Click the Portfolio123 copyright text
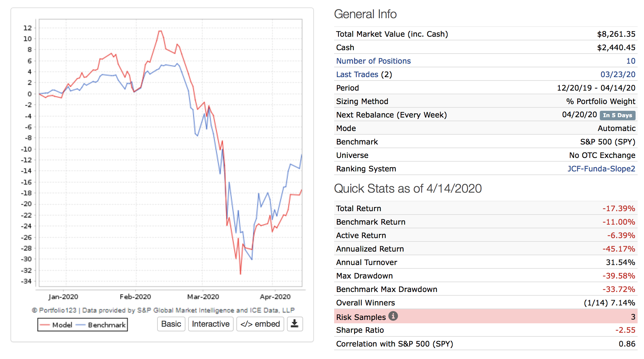Image resolution: width=644 pixels, height=359 pixels. point(163,310)
